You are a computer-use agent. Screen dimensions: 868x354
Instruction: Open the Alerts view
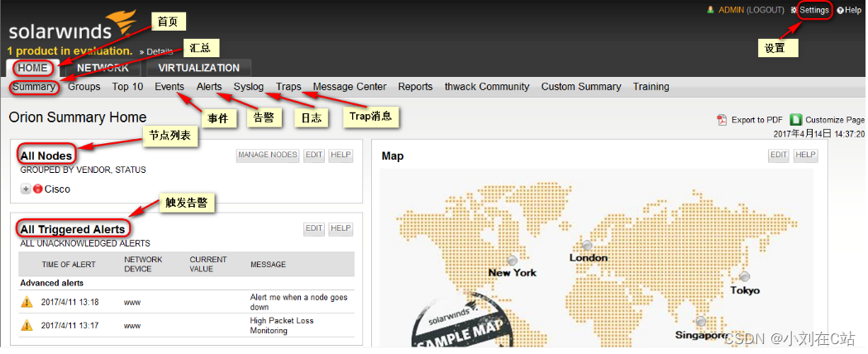pyautogui.click(x=209, y=86)
